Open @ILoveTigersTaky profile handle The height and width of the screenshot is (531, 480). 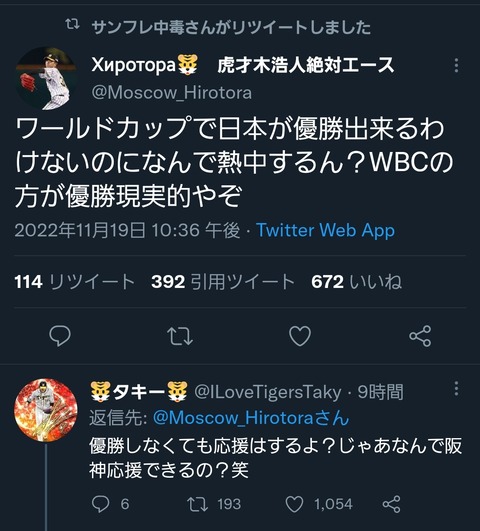[x=268, y=392]
